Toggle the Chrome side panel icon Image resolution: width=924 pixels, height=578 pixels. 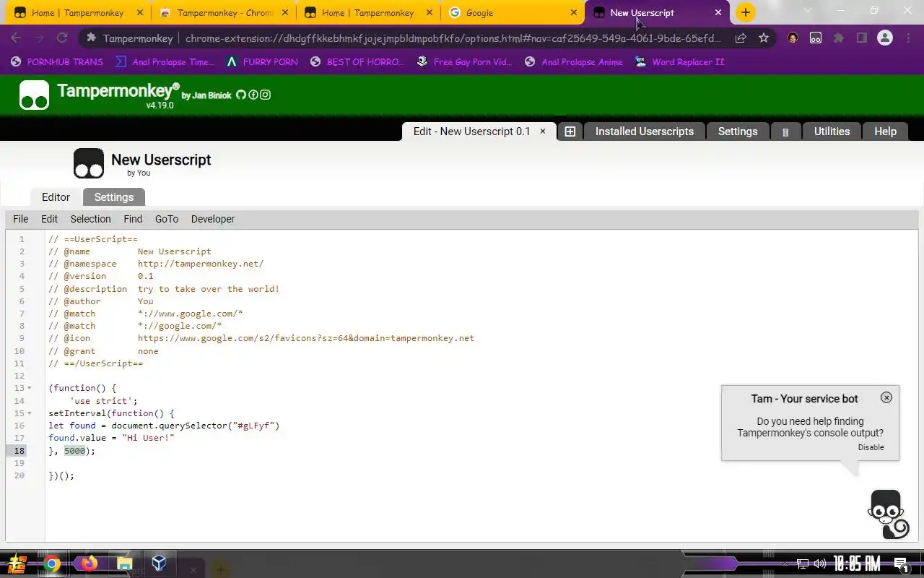click(862, 38)
